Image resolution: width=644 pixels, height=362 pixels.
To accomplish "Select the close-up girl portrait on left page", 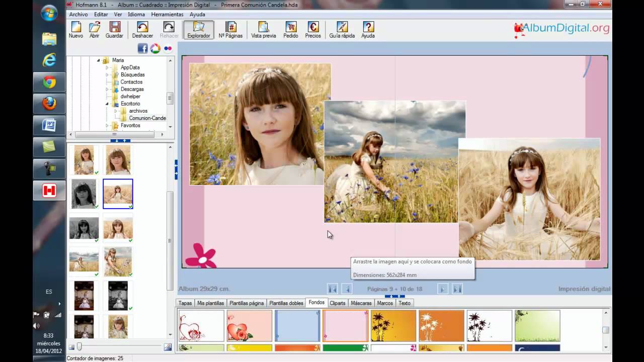I will [260, 124].
